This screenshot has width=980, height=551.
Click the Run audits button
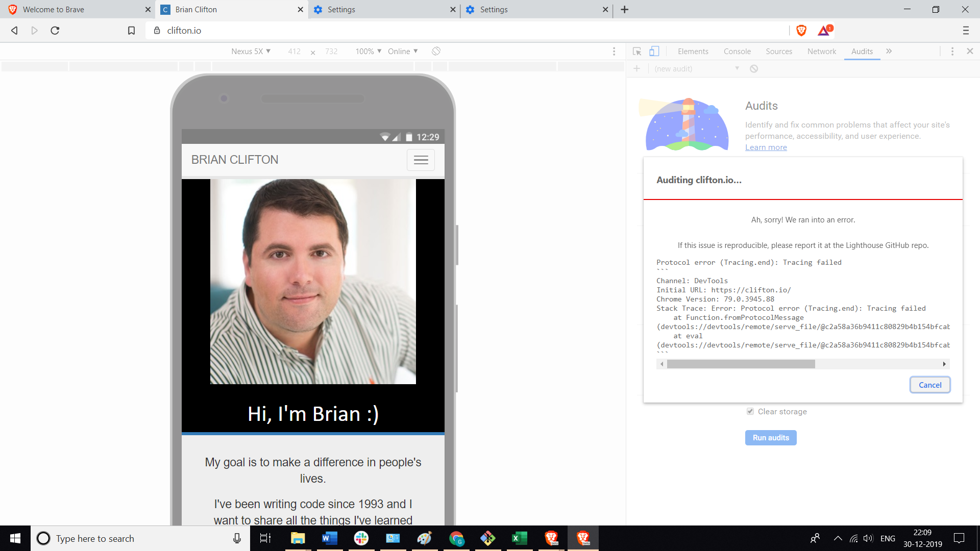(x=770, y=437)
